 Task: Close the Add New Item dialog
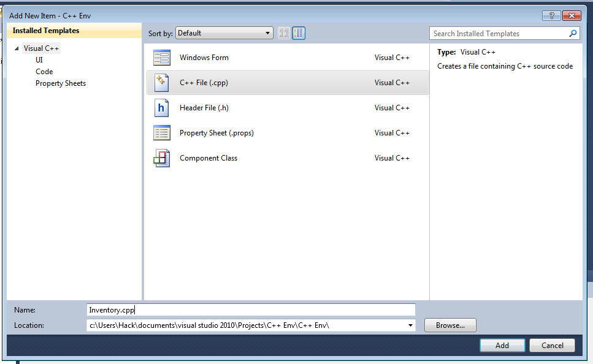point(572,15)
